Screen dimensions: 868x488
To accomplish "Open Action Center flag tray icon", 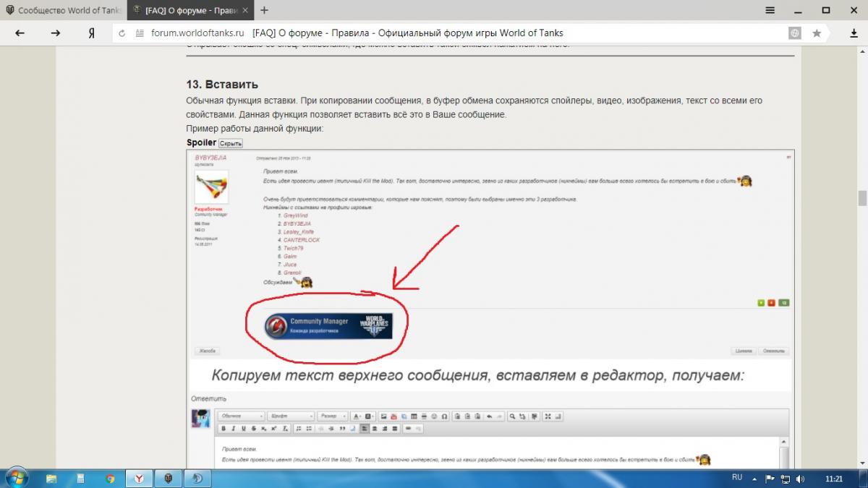I will [x=770, y=479].
